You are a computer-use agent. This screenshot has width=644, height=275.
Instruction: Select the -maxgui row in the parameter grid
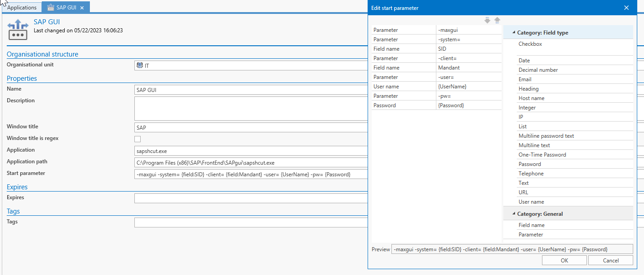tap(436, 30)
